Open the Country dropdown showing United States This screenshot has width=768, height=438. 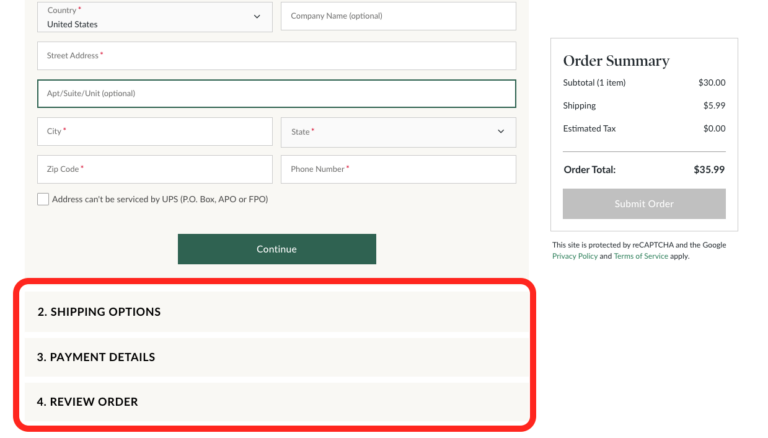pyautogui.click(x=154, y=17)
